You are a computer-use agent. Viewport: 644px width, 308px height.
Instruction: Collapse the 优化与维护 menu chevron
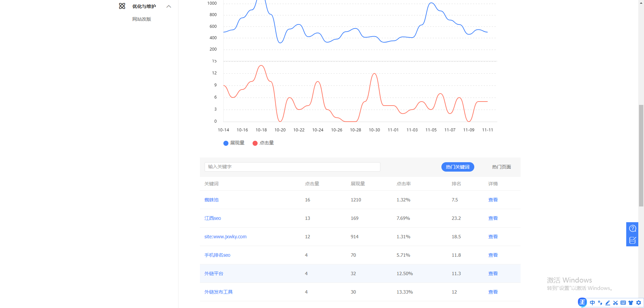point(169,6)
